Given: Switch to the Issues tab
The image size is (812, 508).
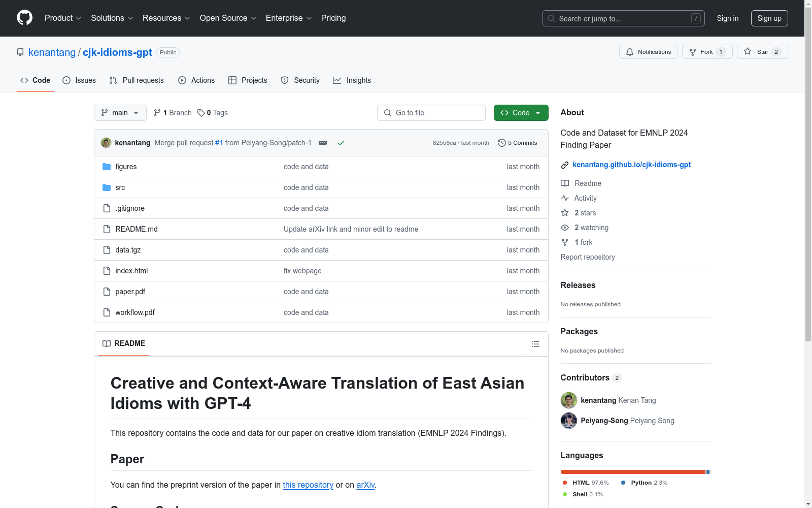Looking at the screenshot, I should pyautogui.click(x=79, y=80).
